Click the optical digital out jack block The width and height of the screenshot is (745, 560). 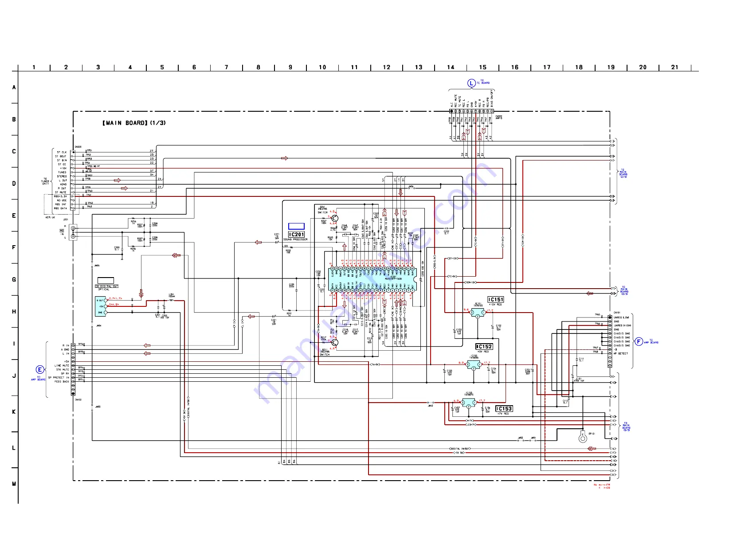point(101,306)
